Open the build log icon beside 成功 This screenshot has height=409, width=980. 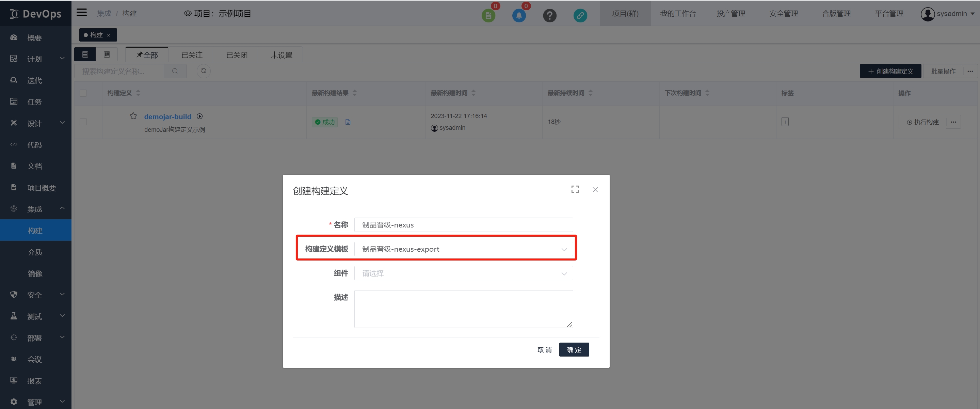coord(348,122)
